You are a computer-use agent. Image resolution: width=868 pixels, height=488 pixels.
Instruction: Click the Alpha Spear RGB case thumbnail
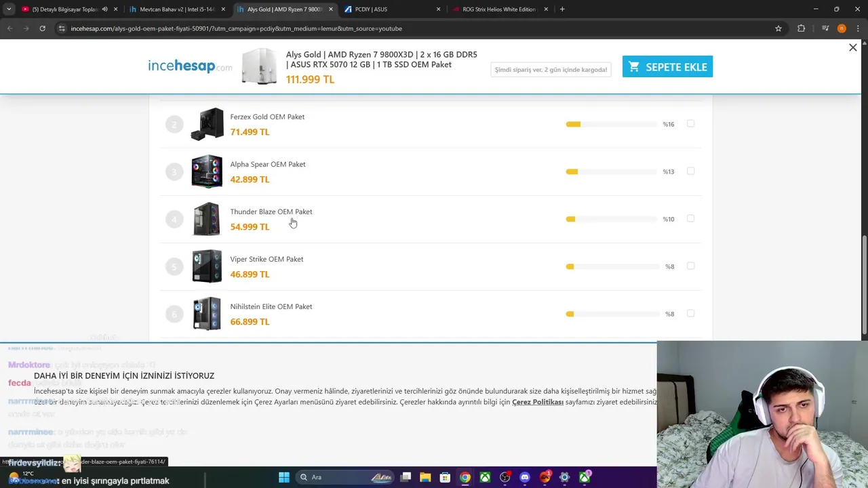207,171
